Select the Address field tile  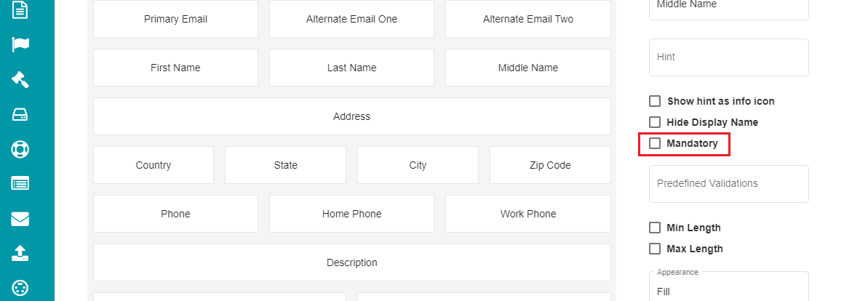click(352, 116)
